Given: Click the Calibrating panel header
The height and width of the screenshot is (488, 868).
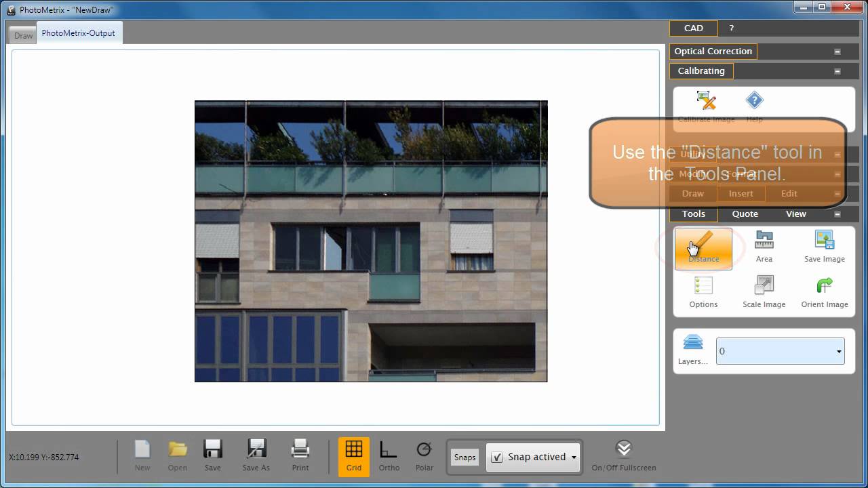Looking at the screenshot, I should tap(701, 71).
